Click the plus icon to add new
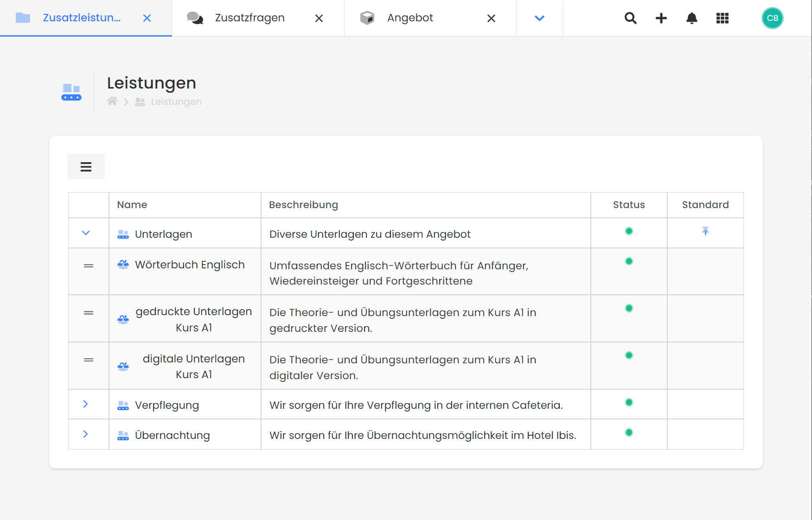This screenshot has height=520, width=812. [x=661, y=18]
